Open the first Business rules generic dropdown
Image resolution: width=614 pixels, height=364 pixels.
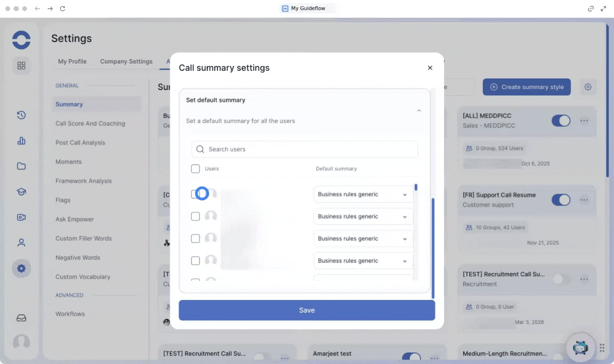tap(363, 195)
